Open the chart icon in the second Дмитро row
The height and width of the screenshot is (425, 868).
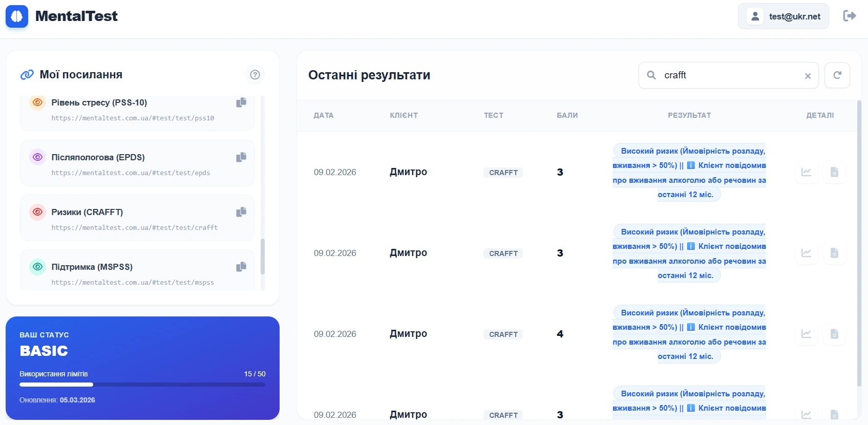coord(806,253)
